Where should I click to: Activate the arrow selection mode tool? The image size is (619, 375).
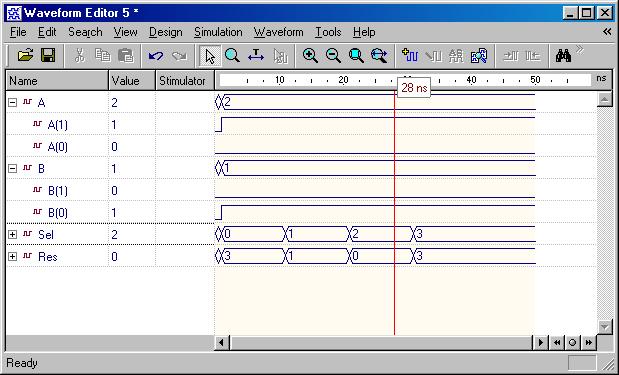coord(210,56)
